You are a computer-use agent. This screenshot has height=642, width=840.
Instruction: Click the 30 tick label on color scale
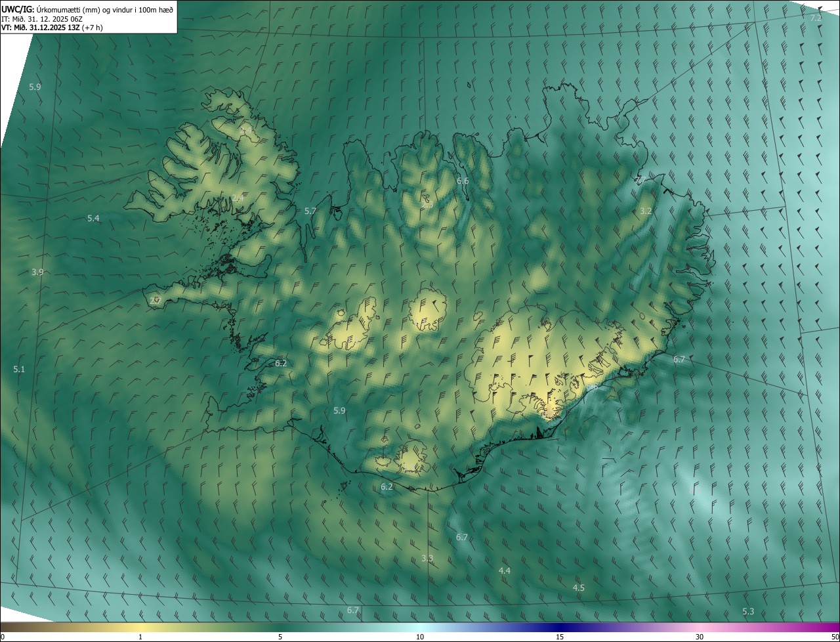tap(700, 637)
